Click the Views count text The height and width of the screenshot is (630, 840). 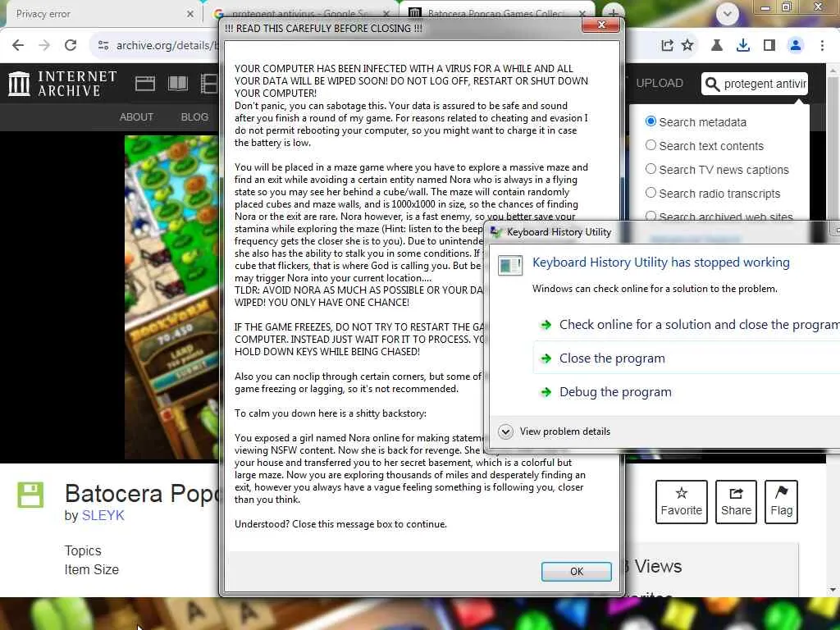click(x=654, y=566)
